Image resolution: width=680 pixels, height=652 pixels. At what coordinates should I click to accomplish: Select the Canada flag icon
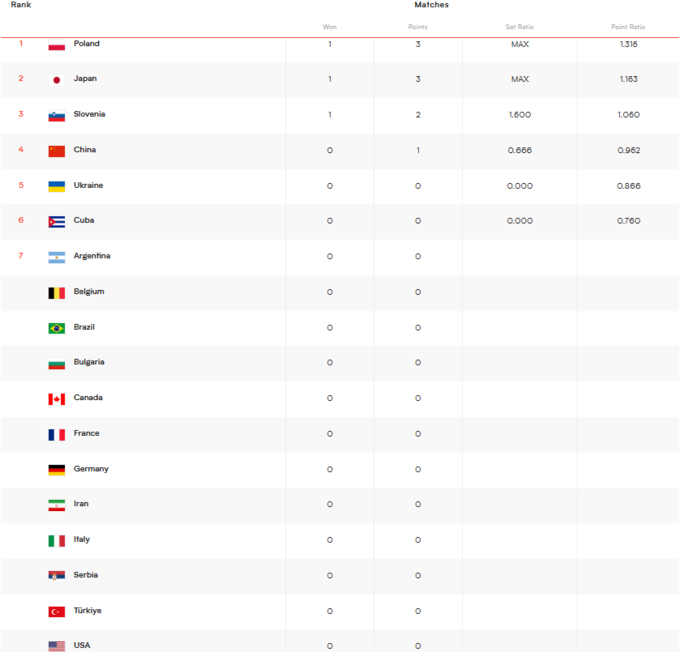[x=56, y=399]
